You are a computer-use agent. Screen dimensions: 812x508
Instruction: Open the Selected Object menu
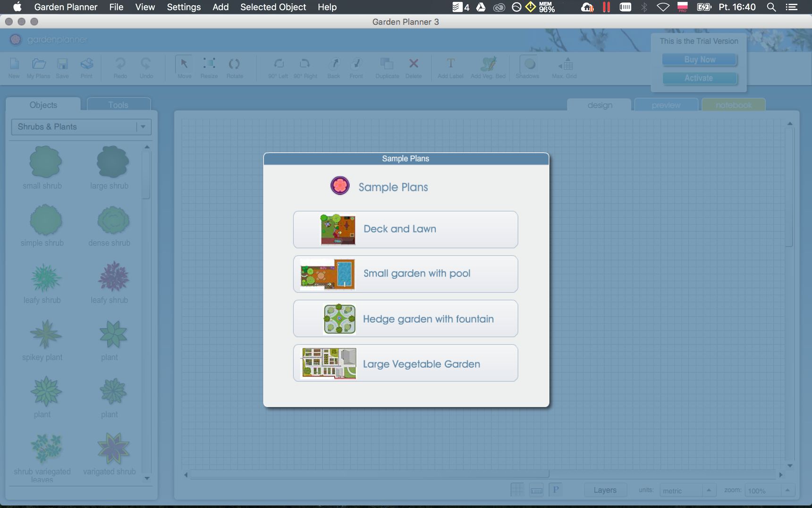pos(273,7)
